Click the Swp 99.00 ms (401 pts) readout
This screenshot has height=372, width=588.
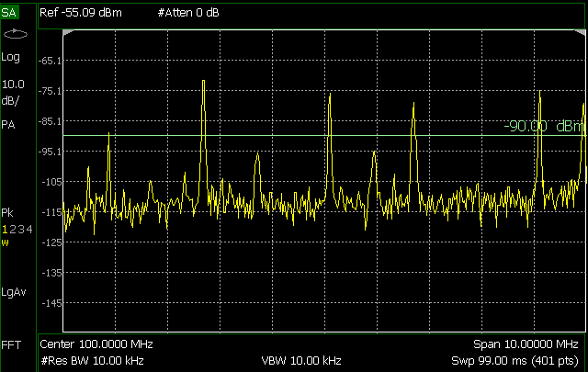pos(514,361)
